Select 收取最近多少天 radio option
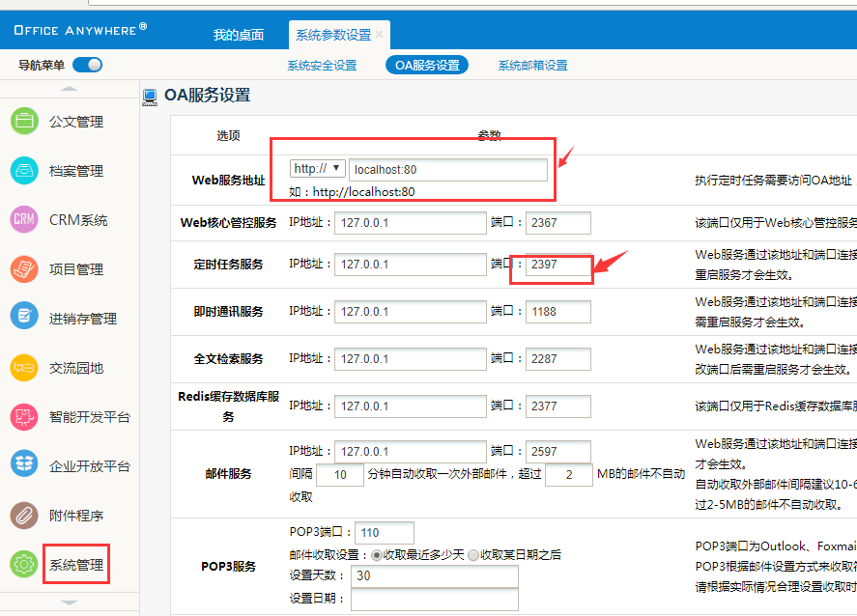 click(x=377, y=555)
